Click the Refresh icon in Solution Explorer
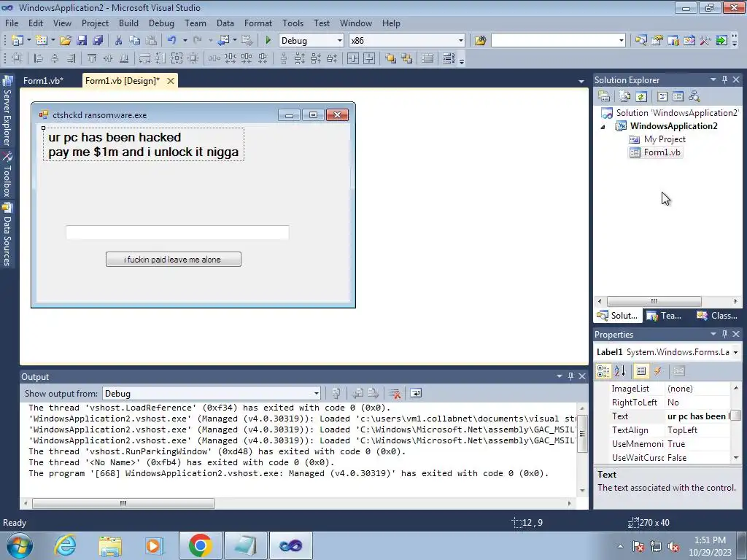Image resolution: width=747 pixels, height=560 pixels. (x=641, y=97)
